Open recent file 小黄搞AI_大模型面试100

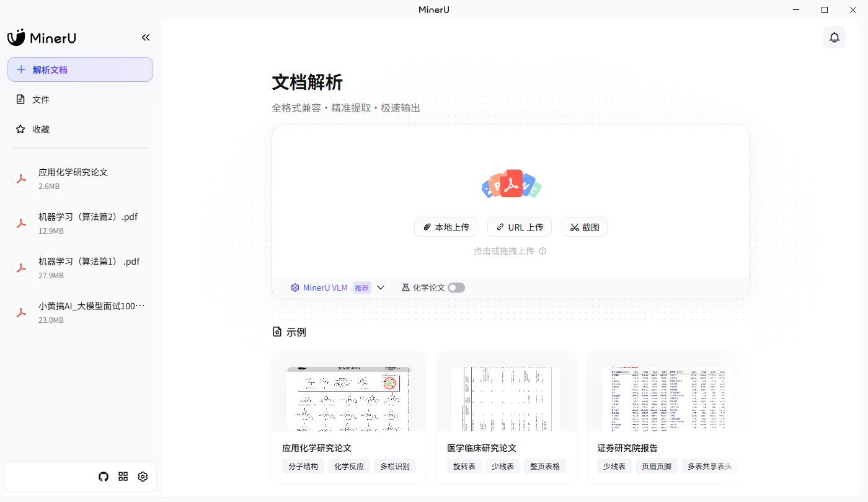pyautogui.click(x=80, y=312)
